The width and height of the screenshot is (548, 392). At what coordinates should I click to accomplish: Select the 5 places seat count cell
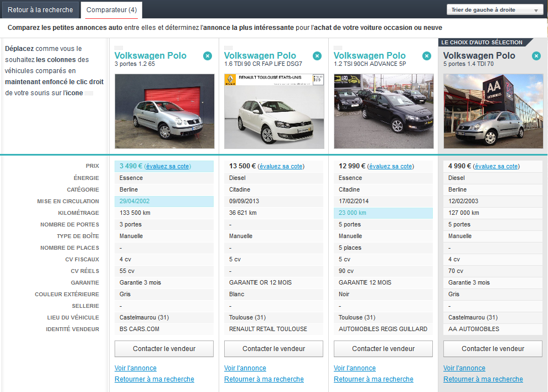(384, 248)
